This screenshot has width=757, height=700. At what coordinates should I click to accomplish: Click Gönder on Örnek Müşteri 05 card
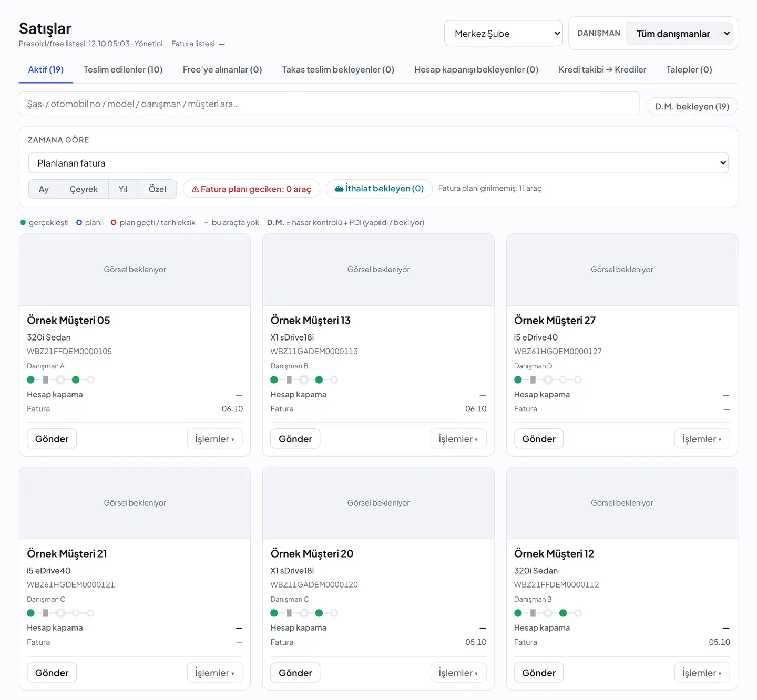[x=52, y=439]
